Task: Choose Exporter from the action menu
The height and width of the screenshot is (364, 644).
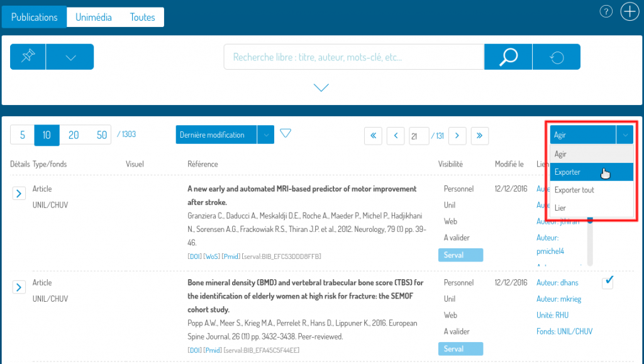Action: click(591, 172)
